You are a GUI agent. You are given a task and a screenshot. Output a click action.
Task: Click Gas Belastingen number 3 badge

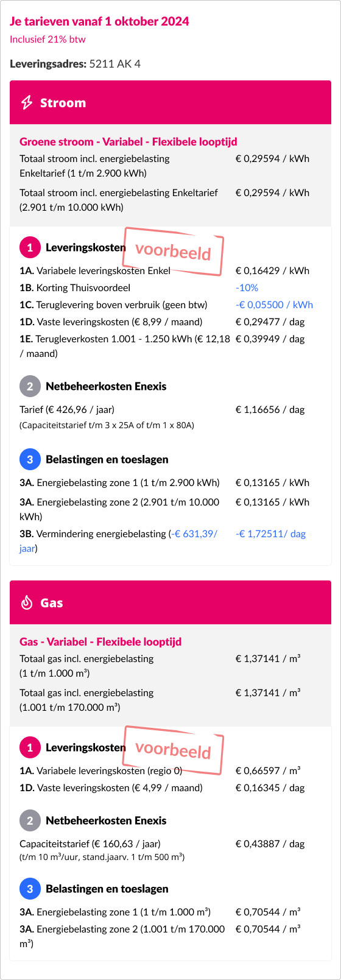point(30,889)
